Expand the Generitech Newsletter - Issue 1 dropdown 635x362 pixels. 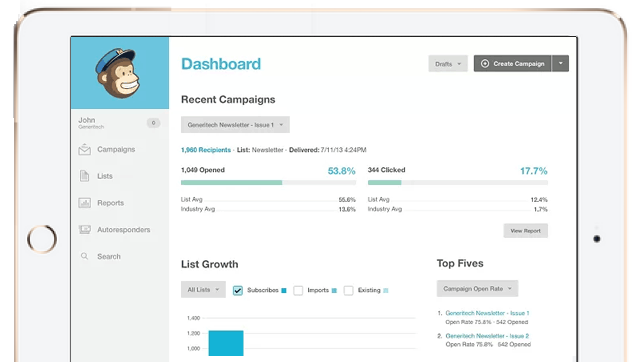[235, 125]
